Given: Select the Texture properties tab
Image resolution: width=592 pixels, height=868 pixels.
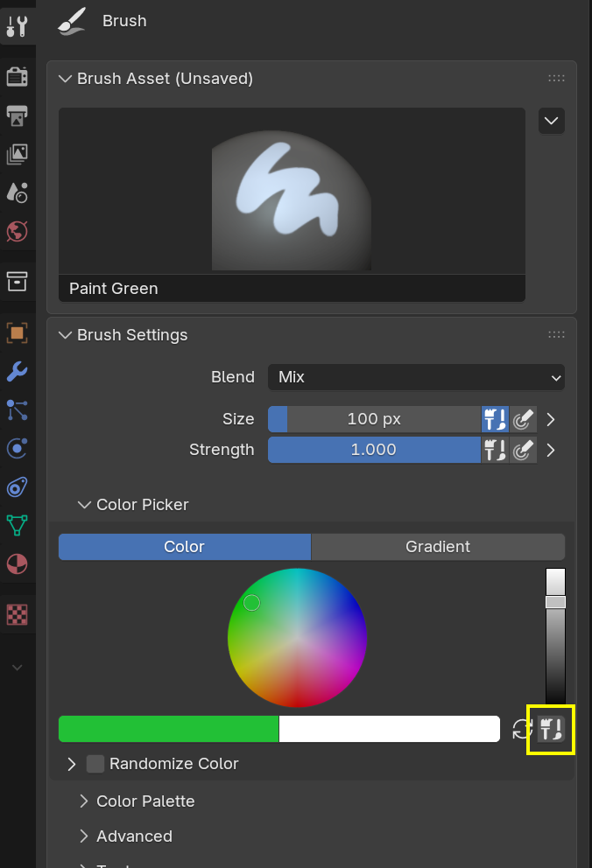Looking at the screenshot, I should 18,614.
